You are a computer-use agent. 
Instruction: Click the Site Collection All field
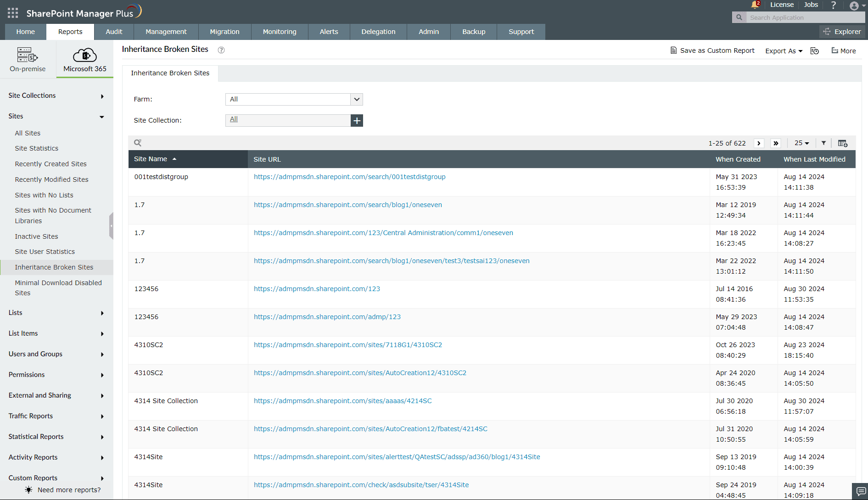pyautogui.click(x=288, y=120)
